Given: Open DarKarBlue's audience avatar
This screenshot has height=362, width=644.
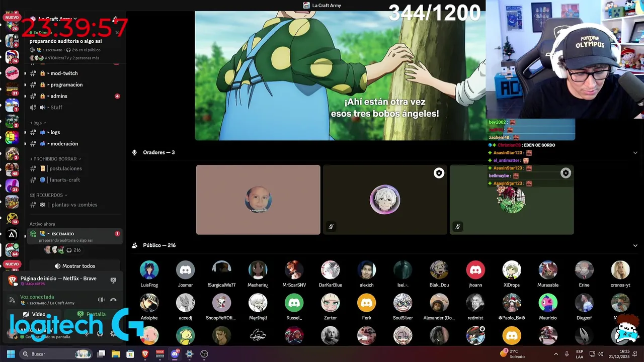Looking at the screenshot, I should pos(330,270).
